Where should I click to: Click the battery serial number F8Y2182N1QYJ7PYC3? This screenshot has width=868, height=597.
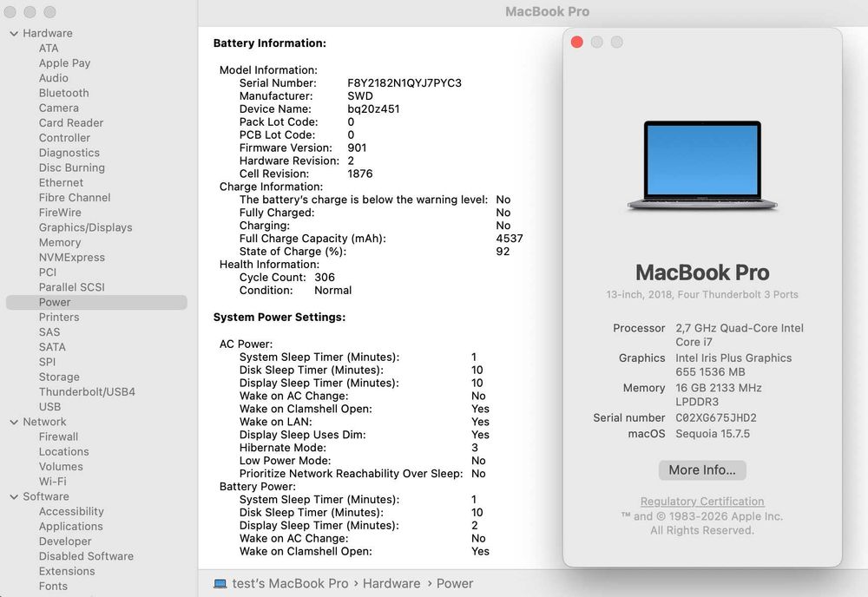tap(404, 83)
